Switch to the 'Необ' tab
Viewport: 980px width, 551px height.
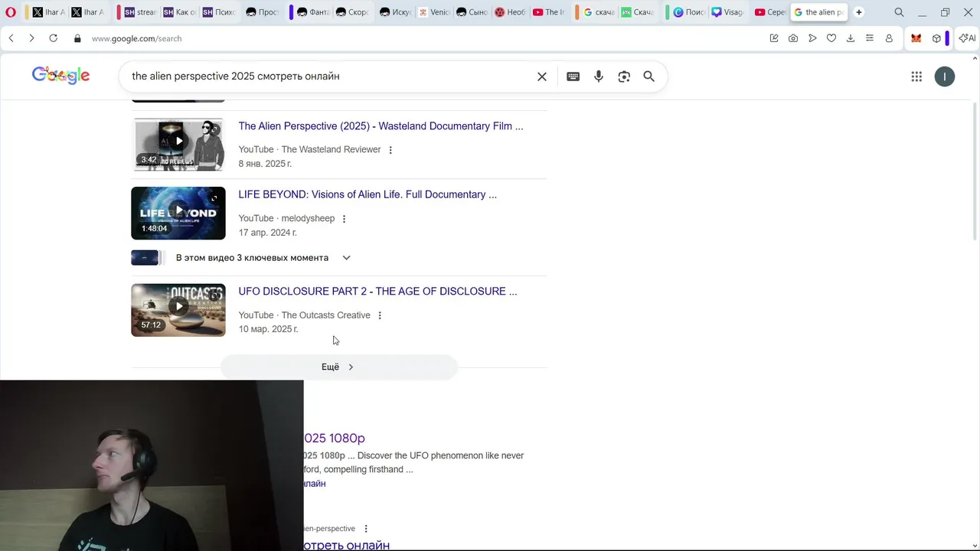[x=510, y=12]
